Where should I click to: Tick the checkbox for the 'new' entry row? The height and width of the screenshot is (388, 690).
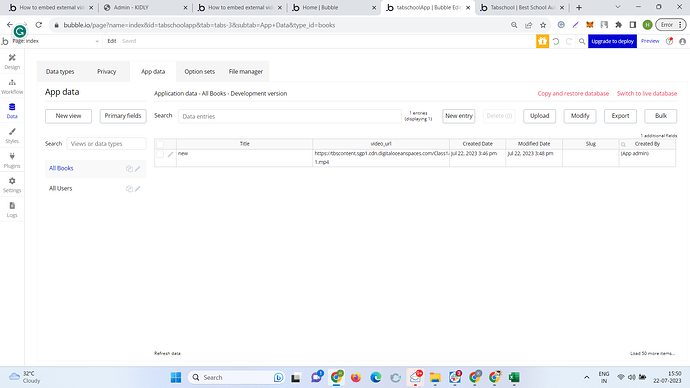[160, 154]
